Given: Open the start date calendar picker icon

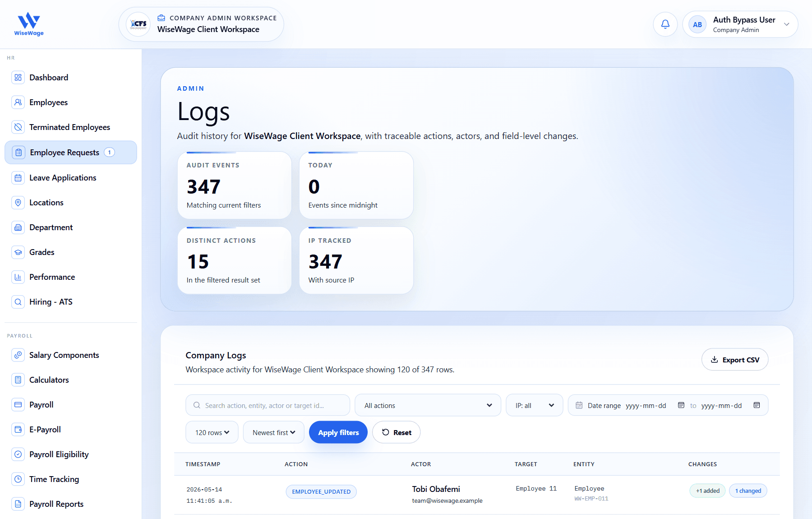Looking at the screenshot, I should (681, 405).
